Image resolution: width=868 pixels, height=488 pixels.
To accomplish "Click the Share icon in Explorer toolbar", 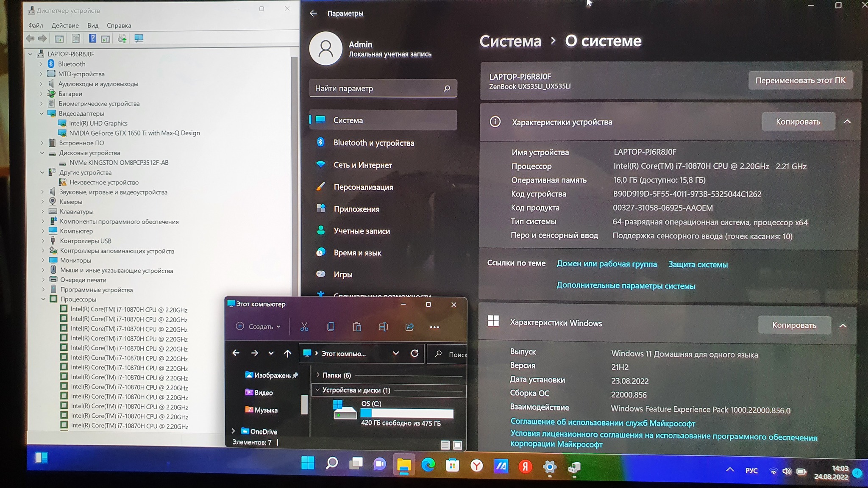I will click(409, 327).
